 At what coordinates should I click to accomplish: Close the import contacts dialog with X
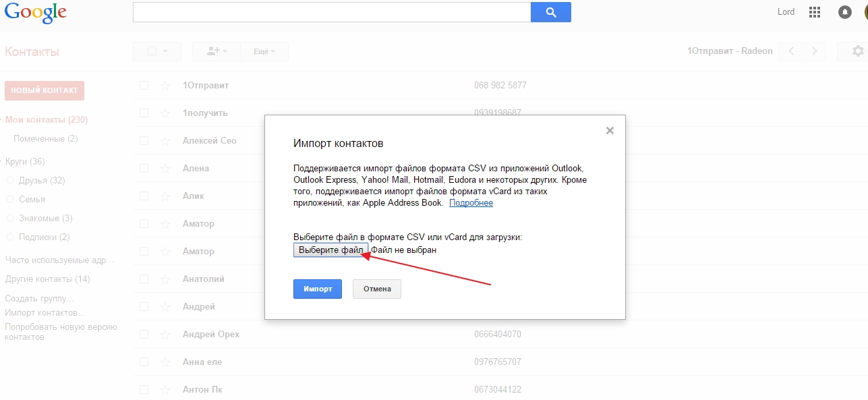click(x=610, y=131)
